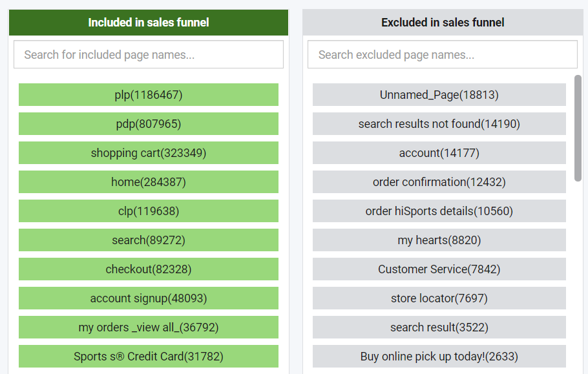588x374 pixels.
Task: Select the my hearts(8820) entry
Action: 439,240
